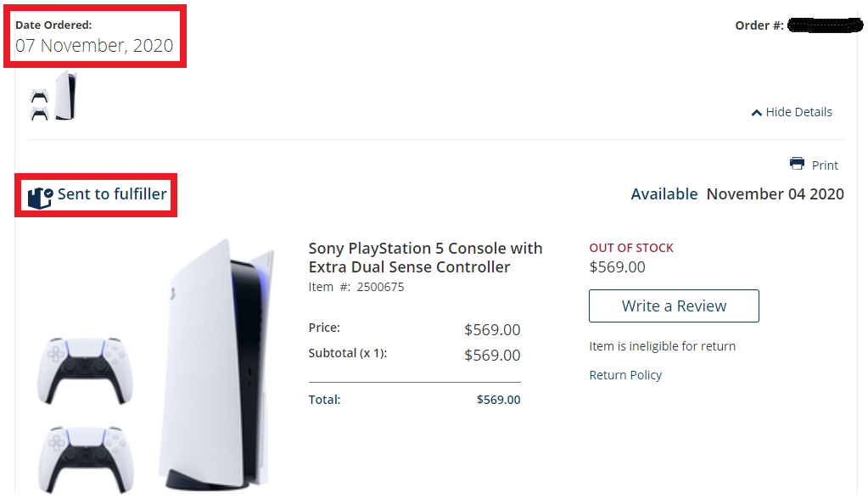Click the redacted order number
Image resolution: width=868 pixels, height=499 pixels.
[x=825, y=25]
